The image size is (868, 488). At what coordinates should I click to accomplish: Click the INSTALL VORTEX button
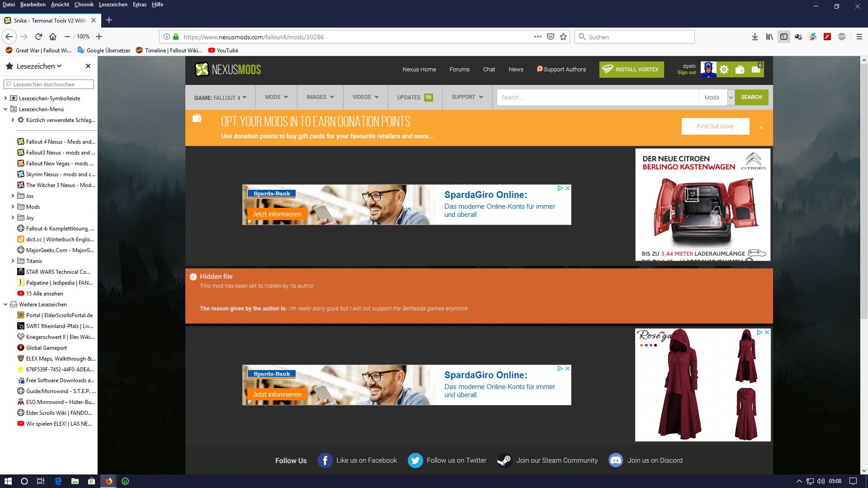tap(631, 70)
